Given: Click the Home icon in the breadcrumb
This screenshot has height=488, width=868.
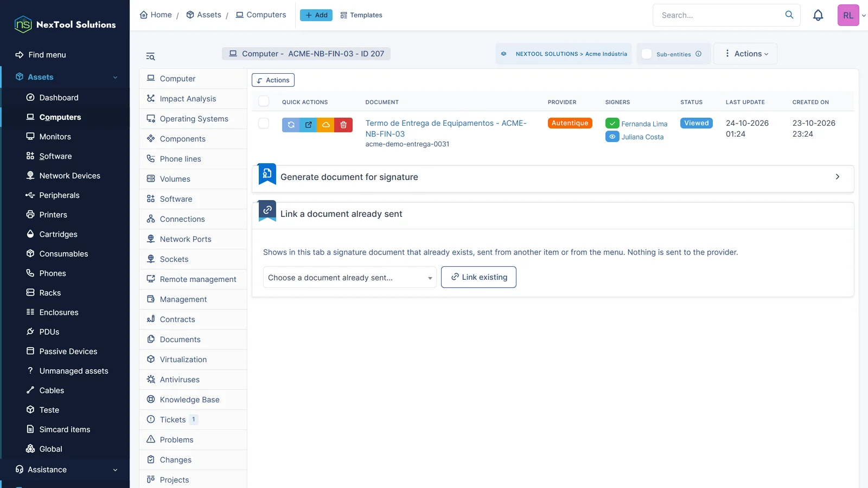Looking at the screenshot, I should [144, 15].
